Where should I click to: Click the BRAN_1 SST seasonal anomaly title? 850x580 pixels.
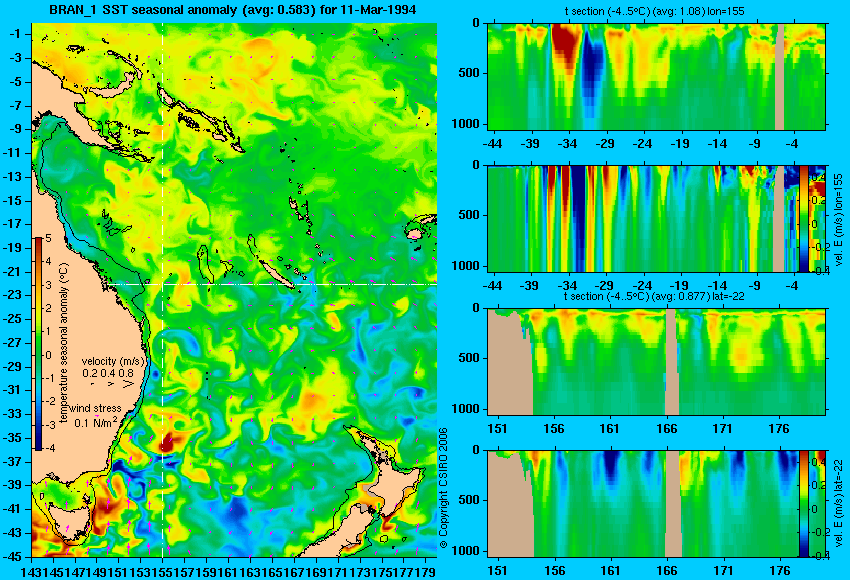coord(233,10)
